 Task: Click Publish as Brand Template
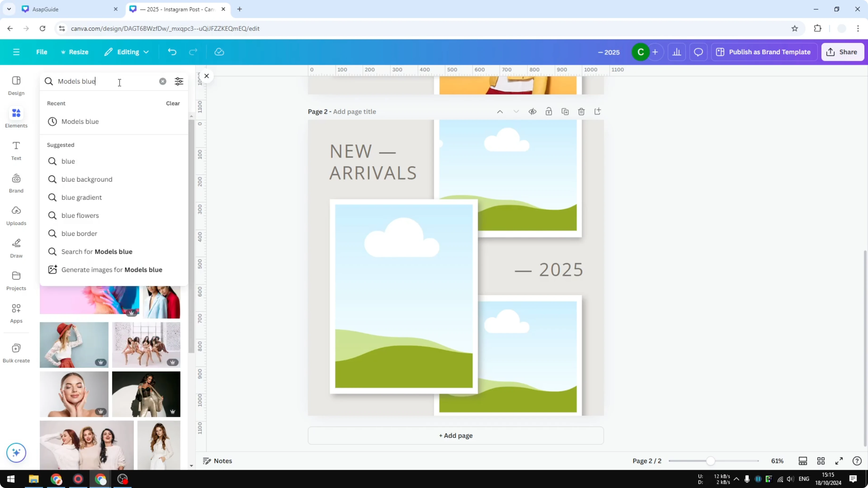click(764, 52)
